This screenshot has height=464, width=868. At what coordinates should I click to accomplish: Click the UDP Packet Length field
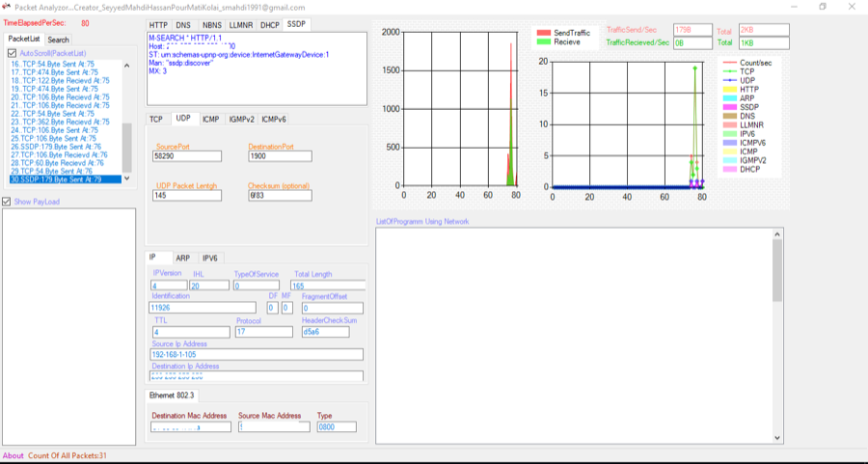pyautogui.click(x=187, y=196)
